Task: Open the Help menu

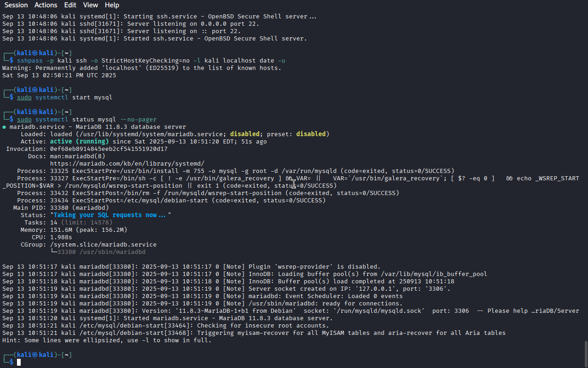Action: pos(112,5)
